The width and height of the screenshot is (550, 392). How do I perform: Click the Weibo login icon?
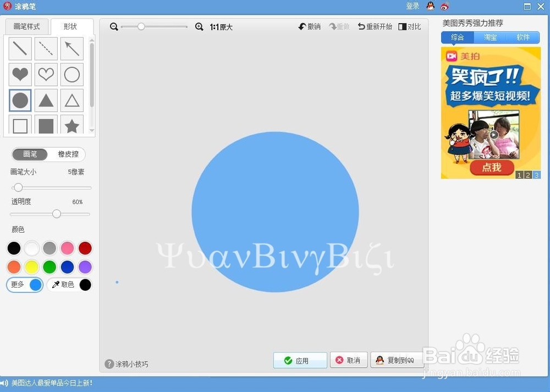click(445, 6)
